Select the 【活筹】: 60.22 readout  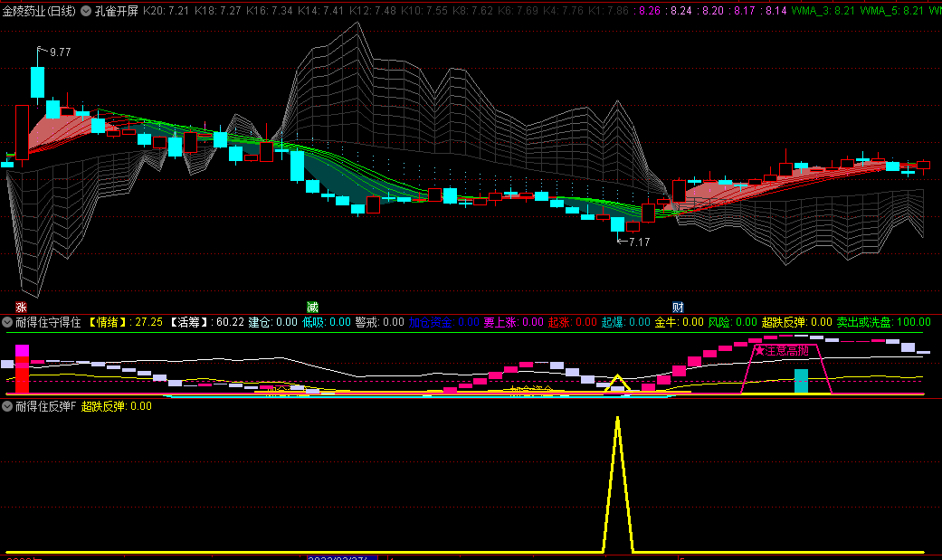tap(206, 322)
